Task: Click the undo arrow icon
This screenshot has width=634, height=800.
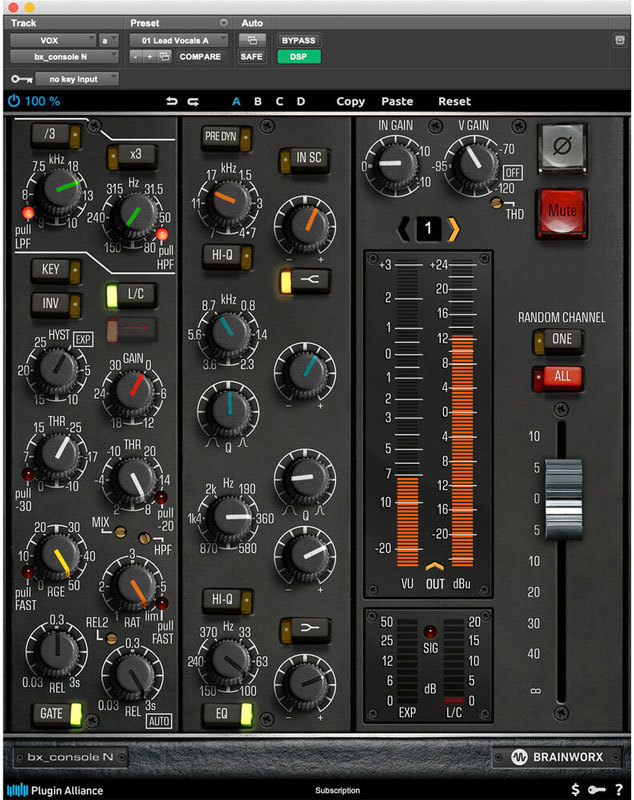Action: [x=171, y=101]
